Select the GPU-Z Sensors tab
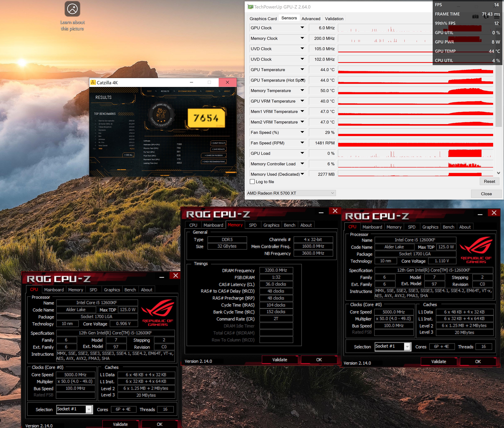 click(289, 18)
